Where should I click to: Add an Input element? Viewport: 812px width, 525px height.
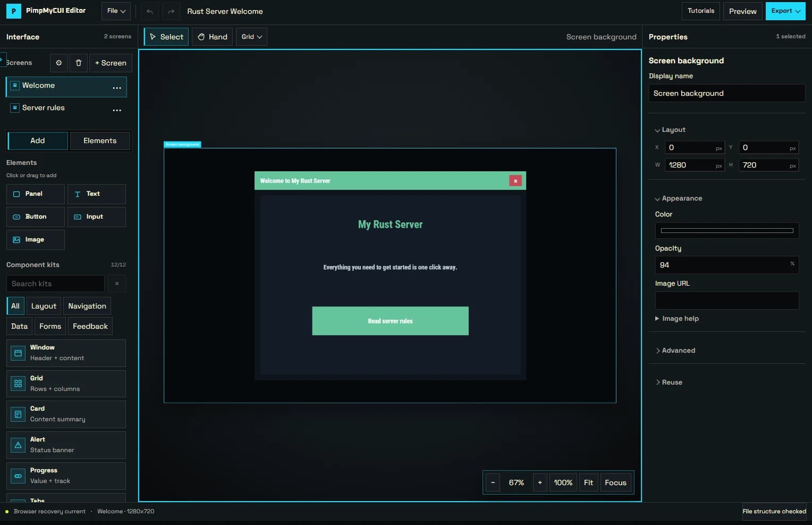click(x=97, y=217)
